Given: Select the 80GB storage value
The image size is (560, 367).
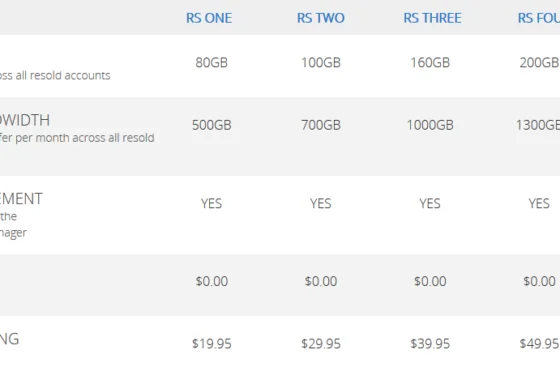Looking at the screenshot, I should tap(211, 62).
